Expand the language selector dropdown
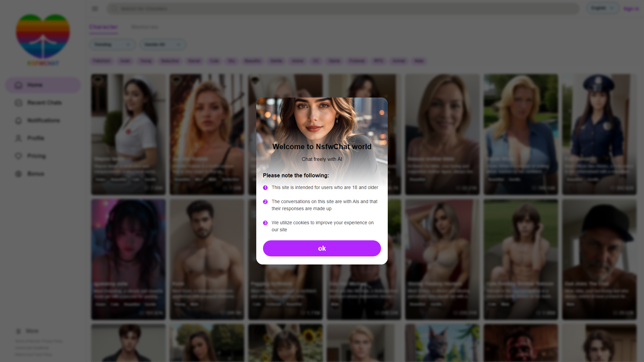Screen dimensions: 644x362 pyautogui.click(x=602, y=8)
